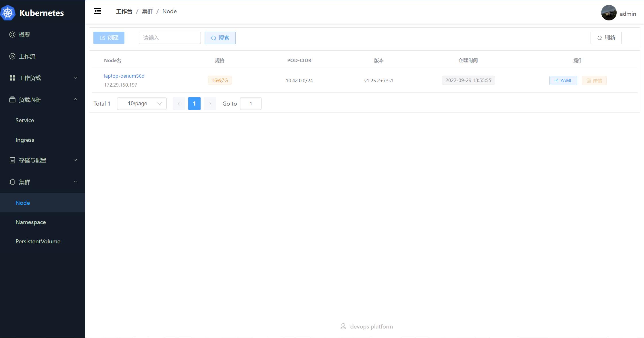
Task: Collapse sidebar with hamburger icon
Action: (98, 11)
